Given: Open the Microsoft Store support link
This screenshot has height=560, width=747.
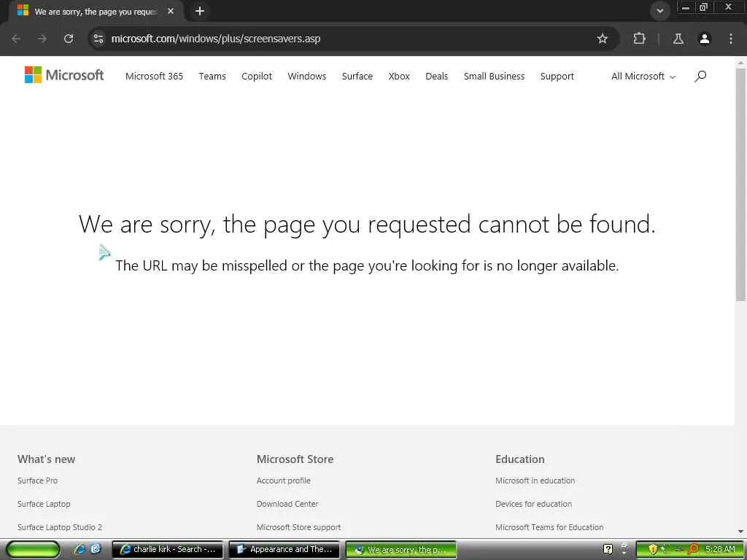Looking at the screenshot, I should pos(298,527).
